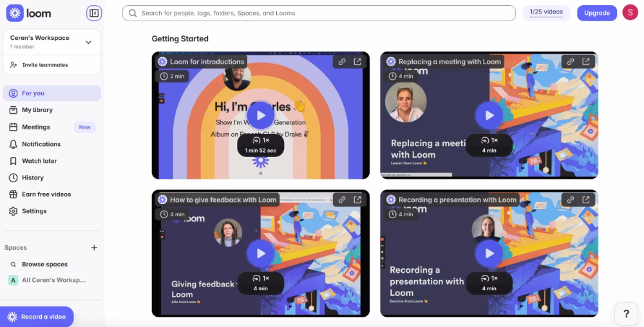Click the Loom logo
The width and height of the screenshot is (644, 327).
pyautogui.click(x=28, y=13)
